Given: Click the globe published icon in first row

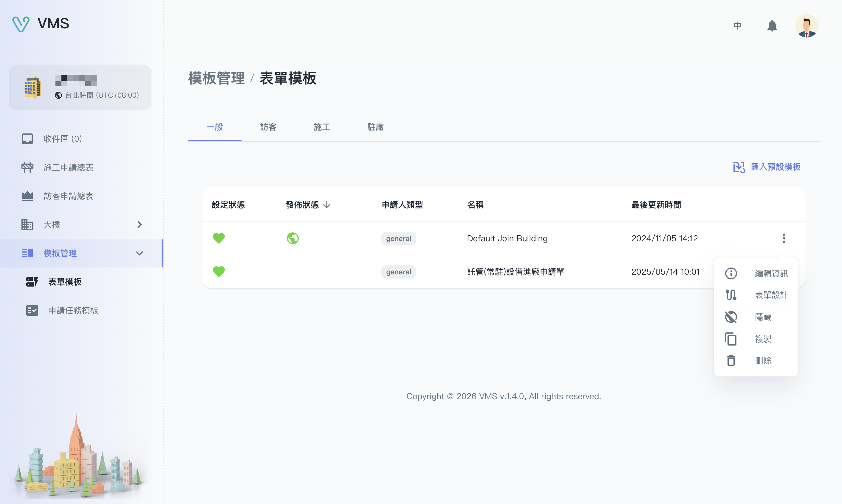Looking at the screenshot, I should [x=292, y=238].
